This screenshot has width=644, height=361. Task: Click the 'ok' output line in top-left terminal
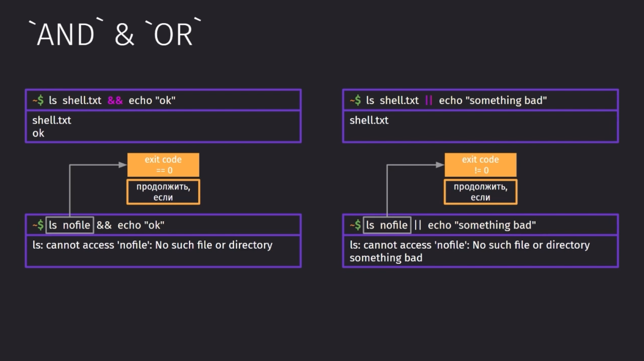click(38, 133)
